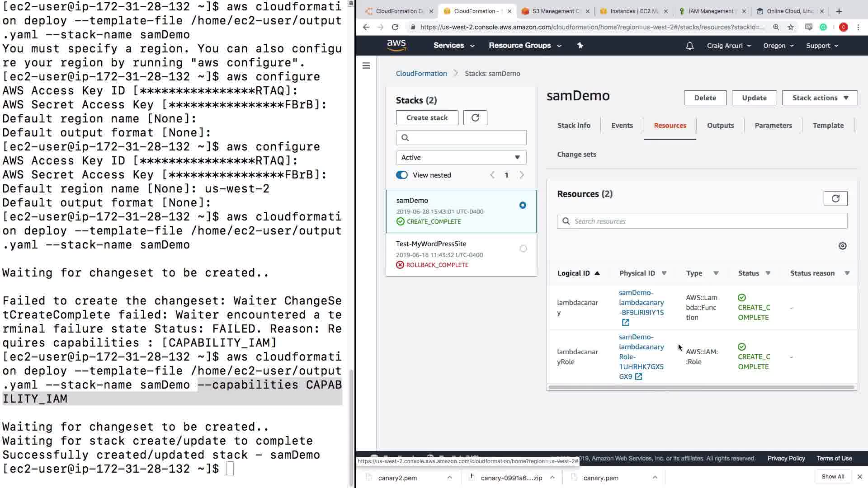Refresh the stacks list
The height and width of the screenshot is (488, 868).
(x=475, y=118)
